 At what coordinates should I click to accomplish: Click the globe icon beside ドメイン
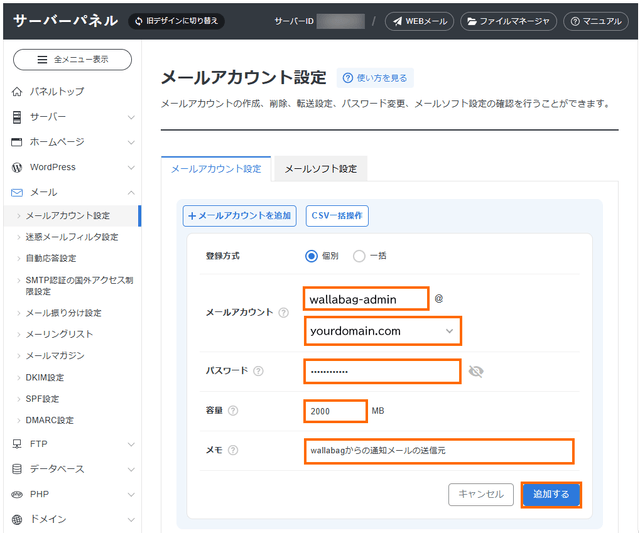pos(17,519)
